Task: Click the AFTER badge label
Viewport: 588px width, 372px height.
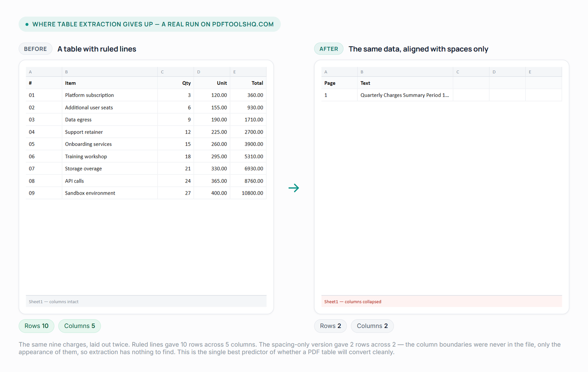Action: coord(329,49)
